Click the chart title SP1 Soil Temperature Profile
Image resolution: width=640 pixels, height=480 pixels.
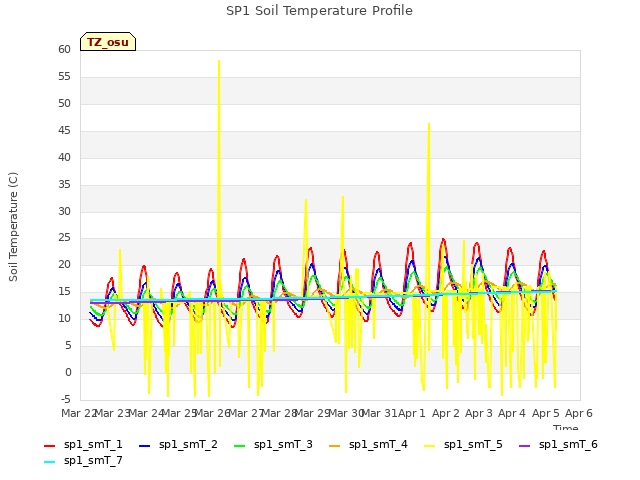tap(319, 11)
